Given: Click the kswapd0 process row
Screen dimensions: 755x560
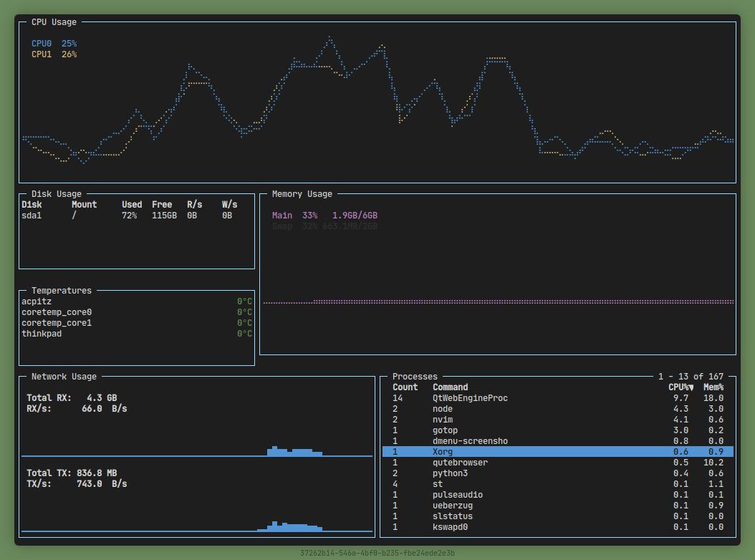Looking at the screenshot, I should point(450,527).
